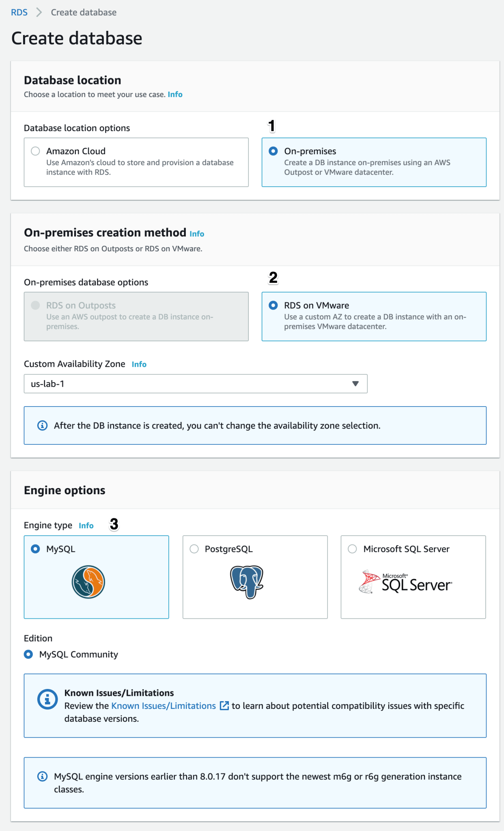Click the external link icon beside Known Issues/Limitations

point(224,706)
